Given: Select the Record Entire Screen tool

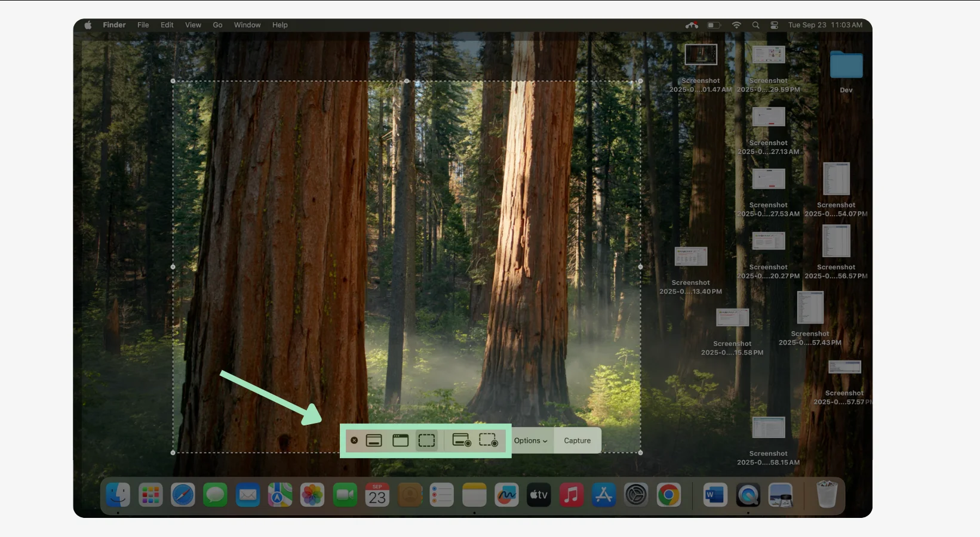Looking at the screenshot, I should (461, 440).
